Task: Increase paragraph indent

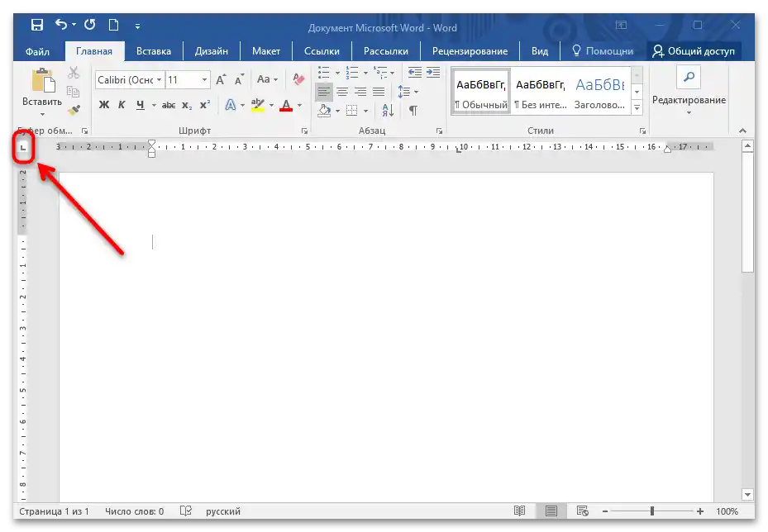Action: click(x=433, y=73)
